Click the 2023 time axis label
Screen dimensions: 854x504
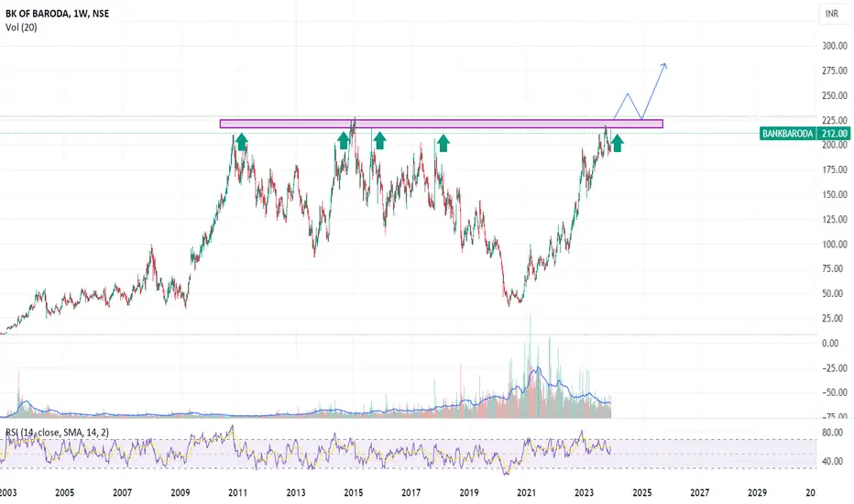coord(585,493)
